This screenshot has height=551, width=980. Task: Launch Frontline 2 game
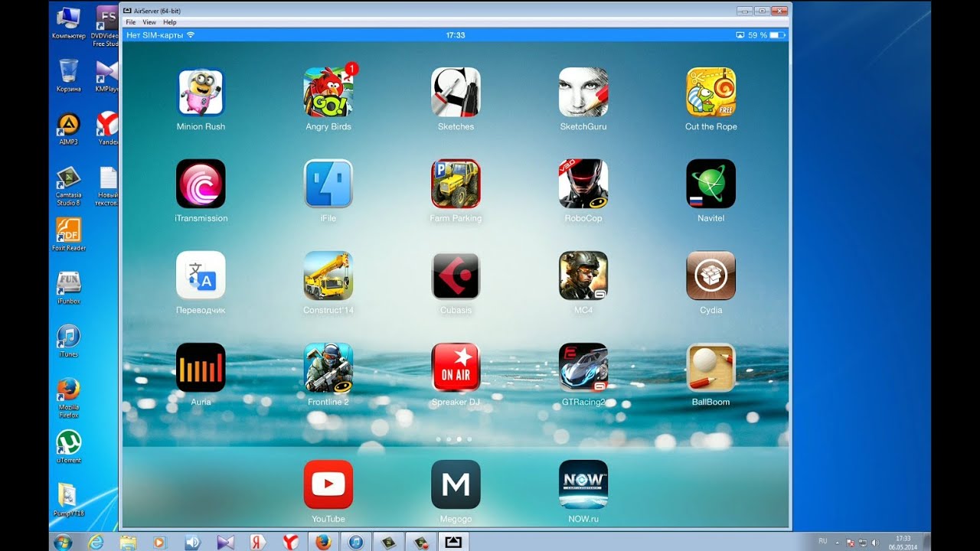pyautogui.click(x=328, y=367)
